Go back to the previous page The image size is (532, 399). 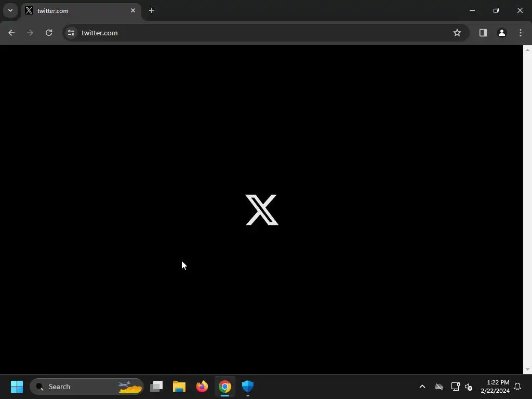click(11, 33)
